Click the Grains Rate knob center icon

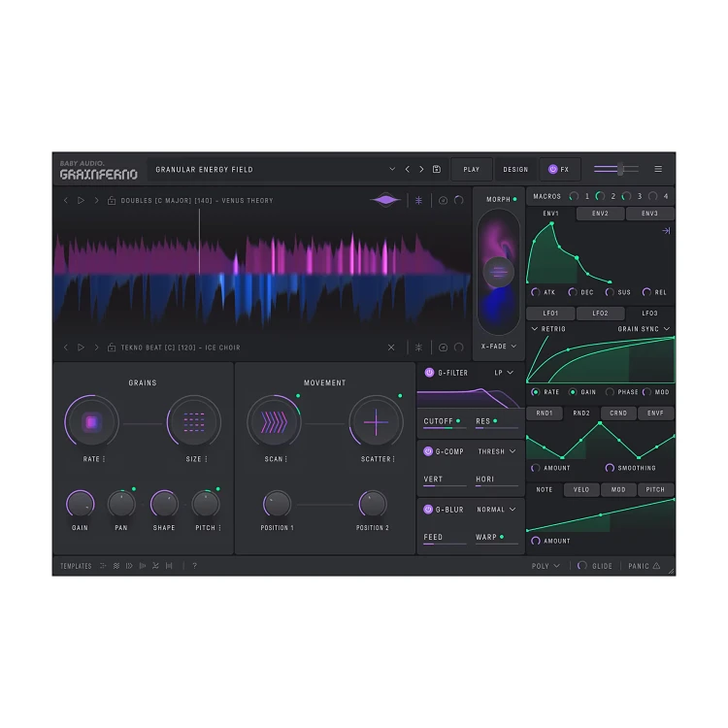91,422
